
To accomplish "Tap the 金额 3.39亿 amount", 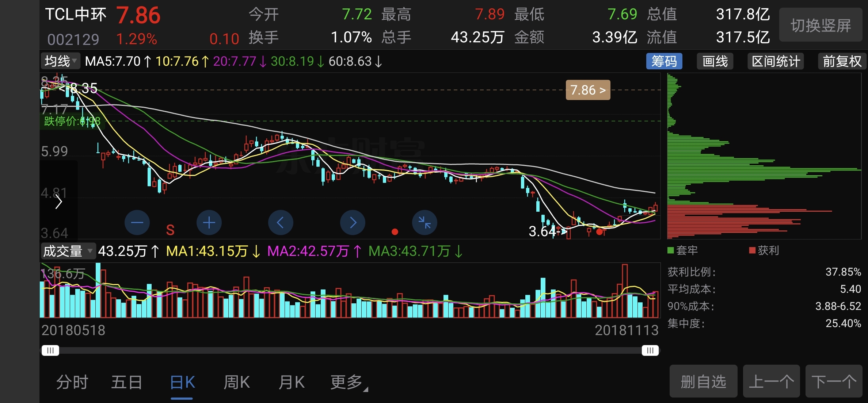I will 614,37.
